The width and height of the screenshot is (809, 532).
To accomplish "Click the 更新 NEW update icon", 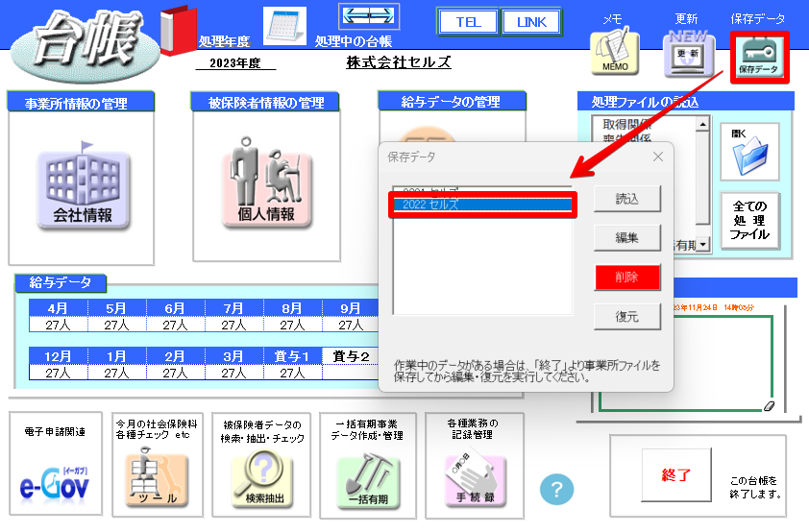I will [x=689, y=53].
